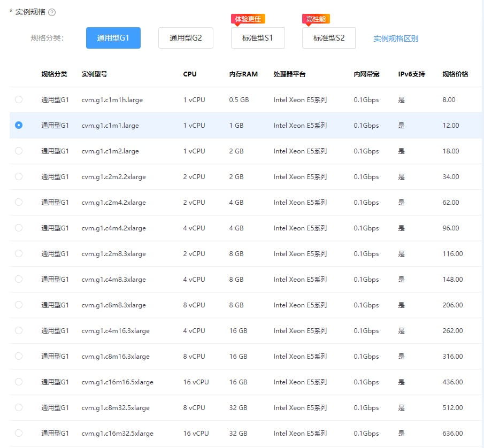Image resolution: width=484 pixels, height=448 pixels.
Task: Select instance cvm.g1.c2m2.2xlarge
Action: (x=19, y=176)
